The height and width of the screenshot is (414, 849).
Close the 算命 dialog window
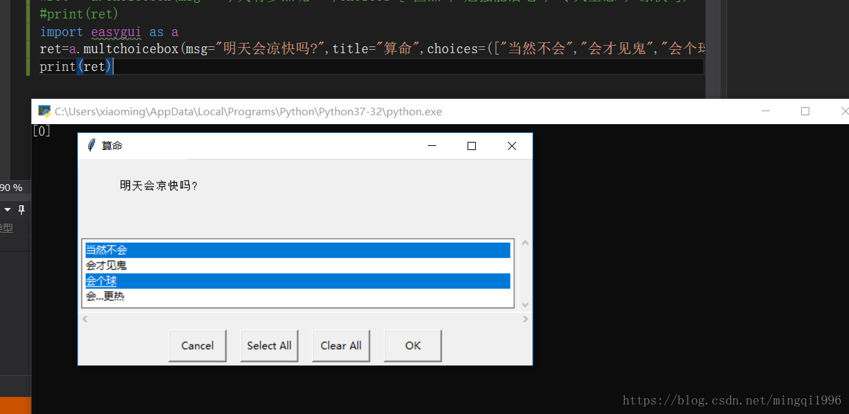click(511, 146)
